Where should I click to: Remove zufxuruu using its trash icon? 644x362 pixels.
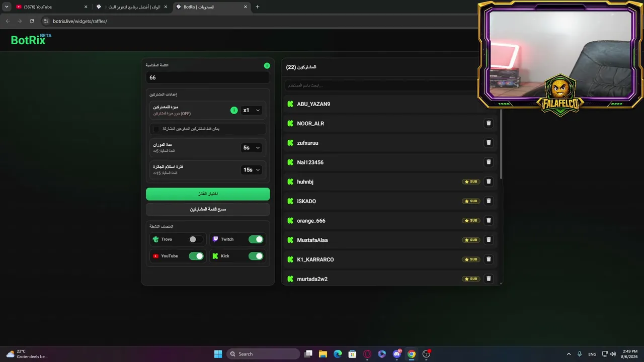tap(488, 143)
